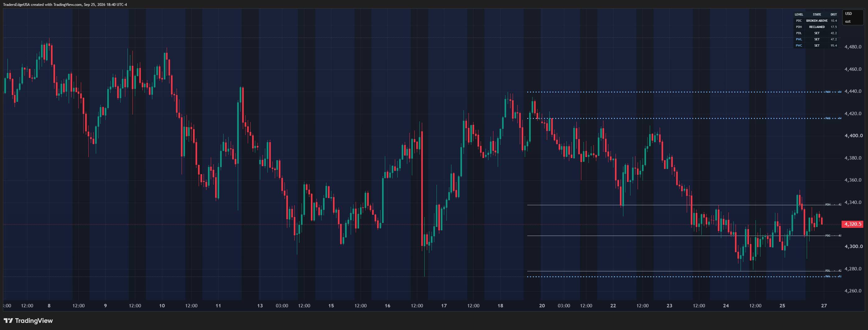Image resolution: width=868 pixels, height=330 pixels.
Task: Select date 25 on the time axis
Action: click(782, 306)
